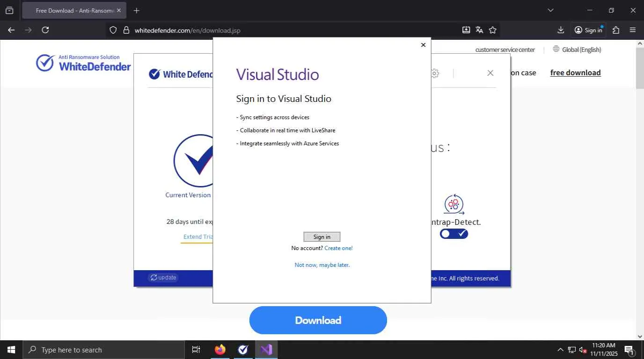The width and height of the screenshot is (644, 359).
Task: Close the WhiteDefender app window
Action: click(x=490, y=73)
